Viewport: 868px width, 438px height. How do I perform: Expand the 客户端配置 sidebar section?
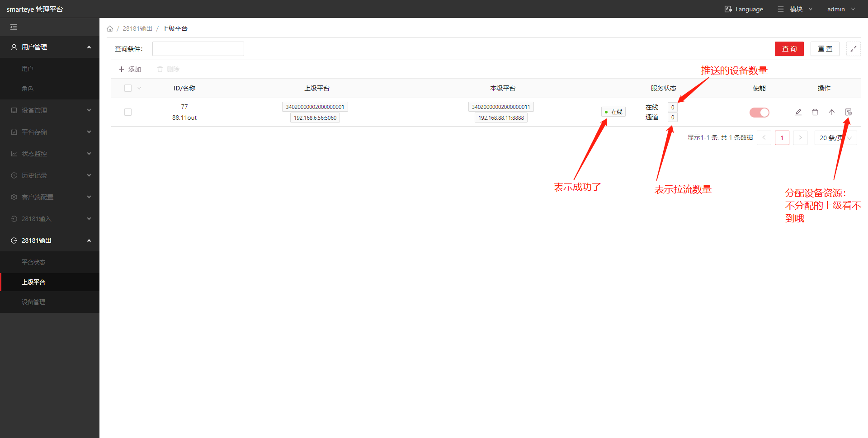(50, 197)
